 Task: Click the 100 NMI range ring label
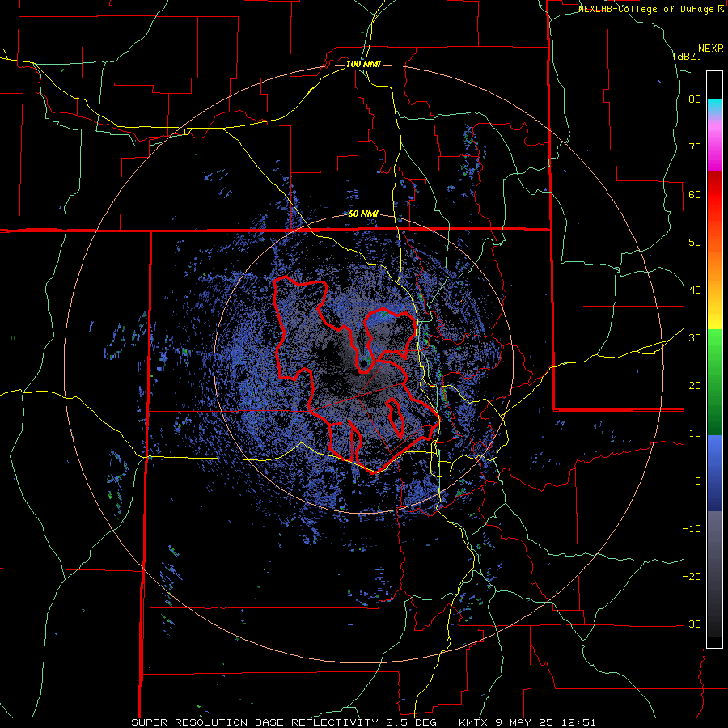(363, 64)
